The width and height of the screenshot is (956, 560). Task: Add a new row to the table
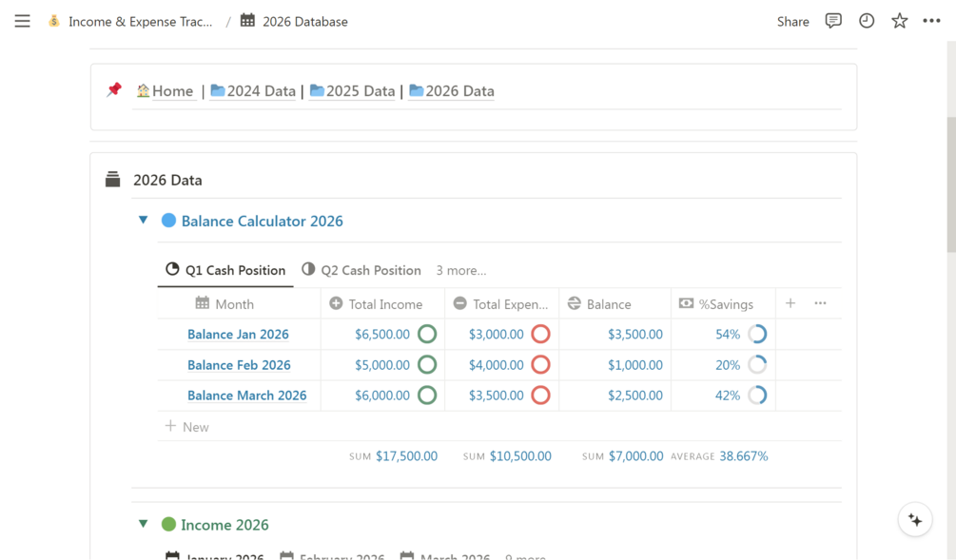pos(187,427)
